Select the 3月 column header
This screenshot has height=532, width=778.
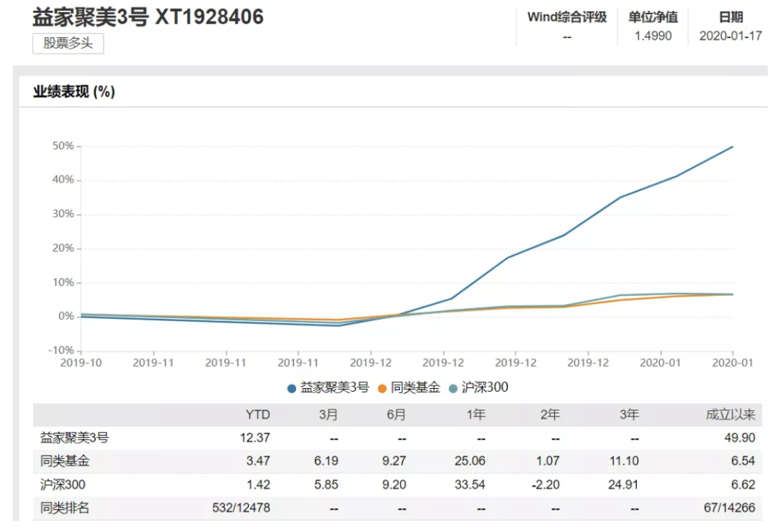coord(328,415)
